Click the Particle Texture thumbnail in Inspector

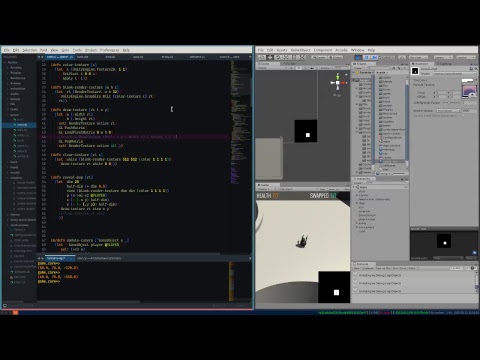click(469, 91)
